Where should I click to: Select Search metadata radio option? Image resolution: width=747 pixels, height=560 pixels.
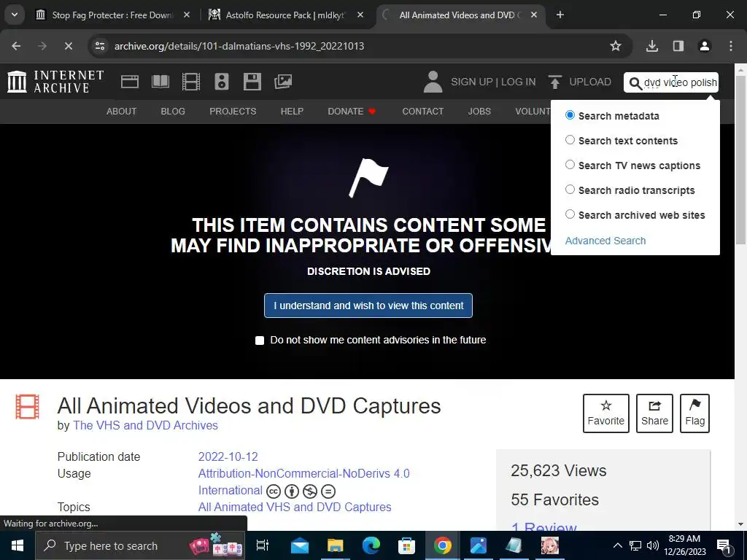[x=570, y=115]
